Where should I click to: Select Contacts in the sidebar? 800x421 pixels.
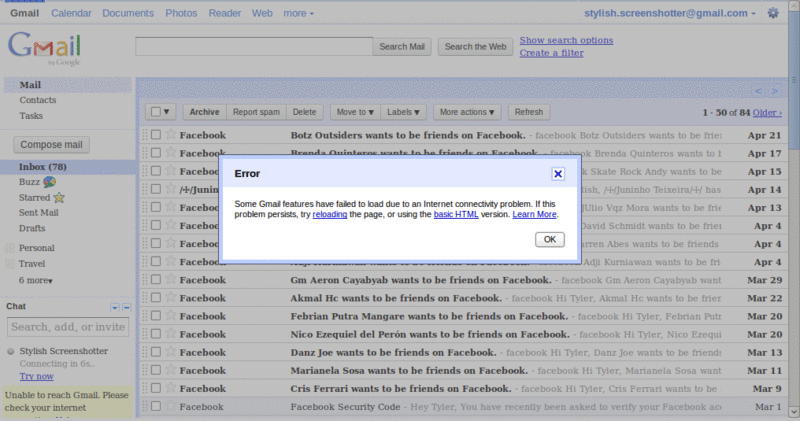click(38, 100)
